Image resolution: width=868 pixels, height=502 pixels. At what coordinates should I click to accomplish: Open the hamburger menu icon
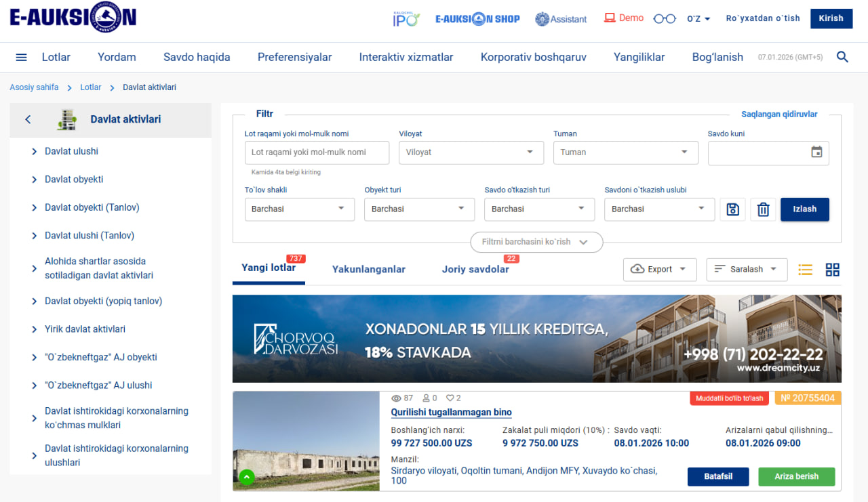[x=21, y=58]
